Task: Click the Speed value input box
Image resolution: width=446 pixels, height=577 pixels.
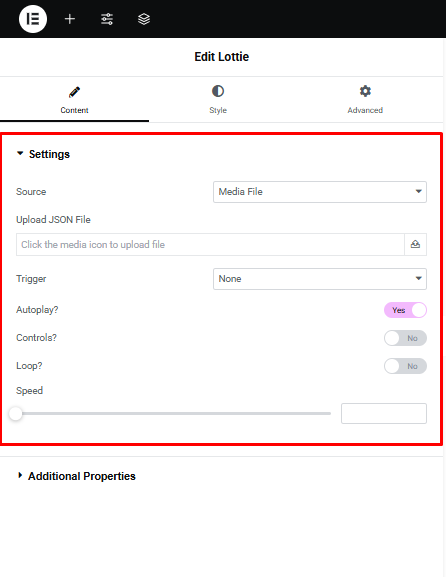Action: click(x=384, y=414)
